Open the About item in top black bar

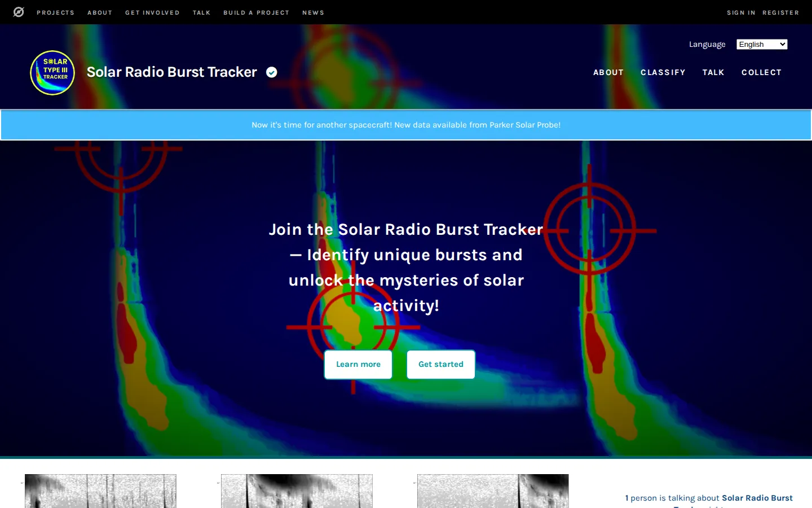(100, 12)
